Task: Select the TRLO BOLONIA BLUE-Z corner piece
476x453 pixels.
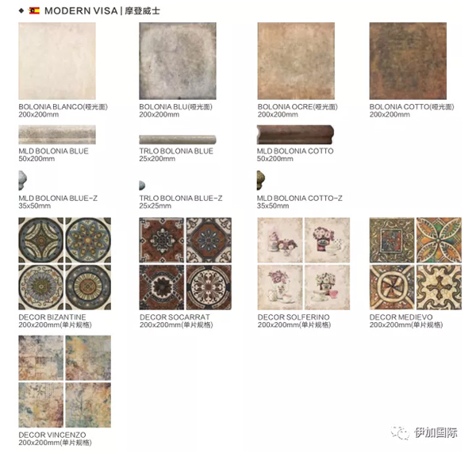Action: coord(142,185)
